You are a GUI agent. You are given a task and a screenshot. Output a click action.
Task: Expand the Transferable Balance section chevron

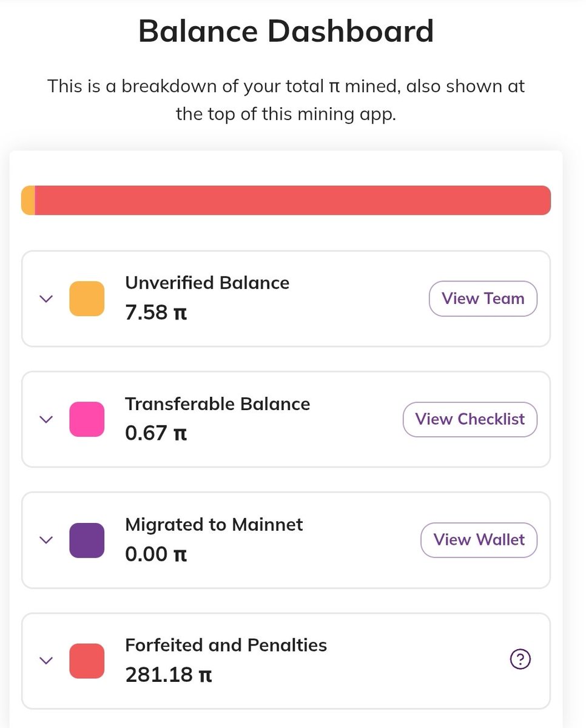click(46, 419)
